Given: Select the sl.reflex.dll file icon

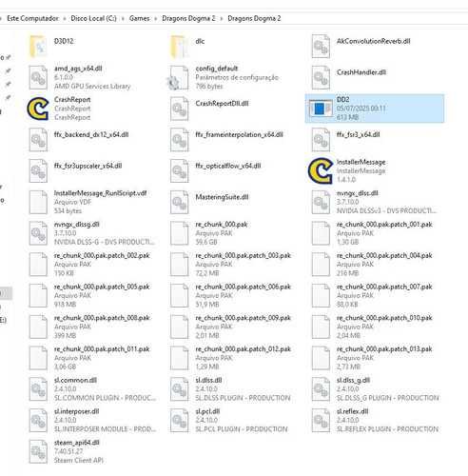Looking at the screenshot, I should pos(321,420).
